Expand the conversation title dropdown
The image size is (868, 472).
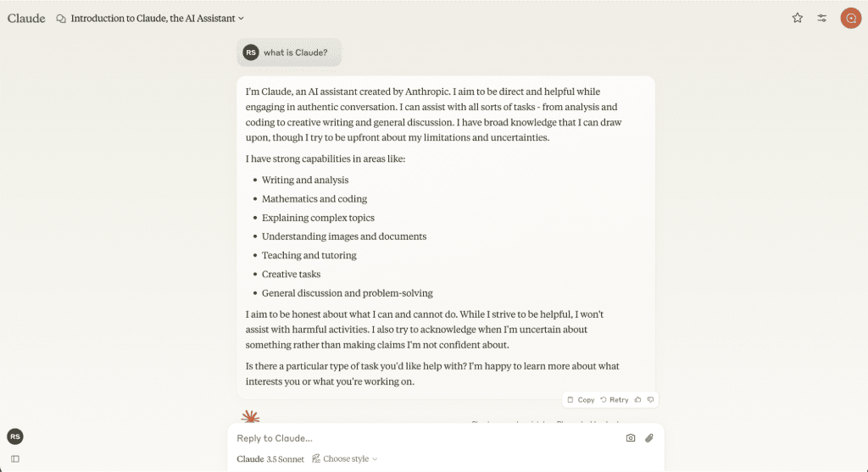(241, 18)
